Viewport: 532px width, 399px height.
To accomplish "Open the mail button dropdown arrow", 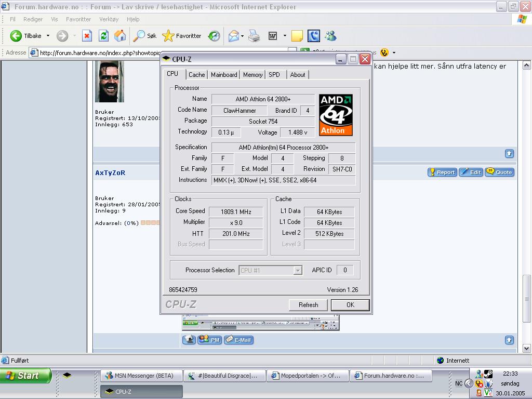I will click(242, 36).
